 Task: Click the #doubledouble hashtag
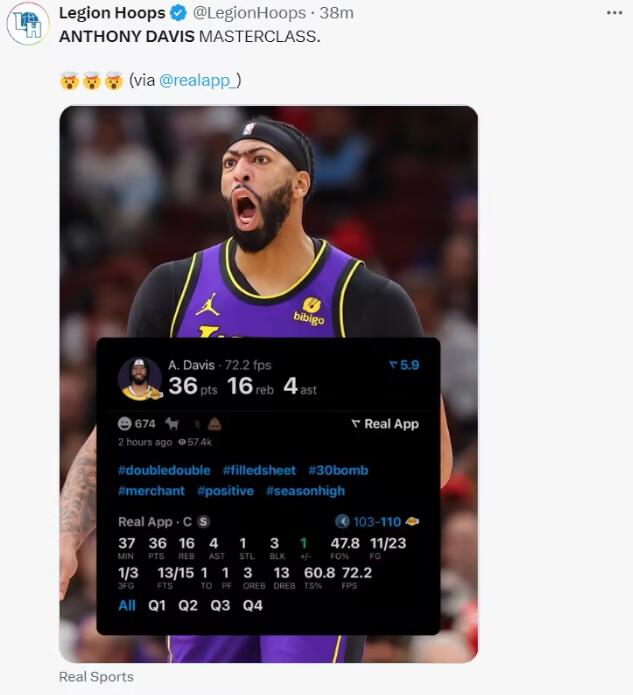(x=164, y=470)
